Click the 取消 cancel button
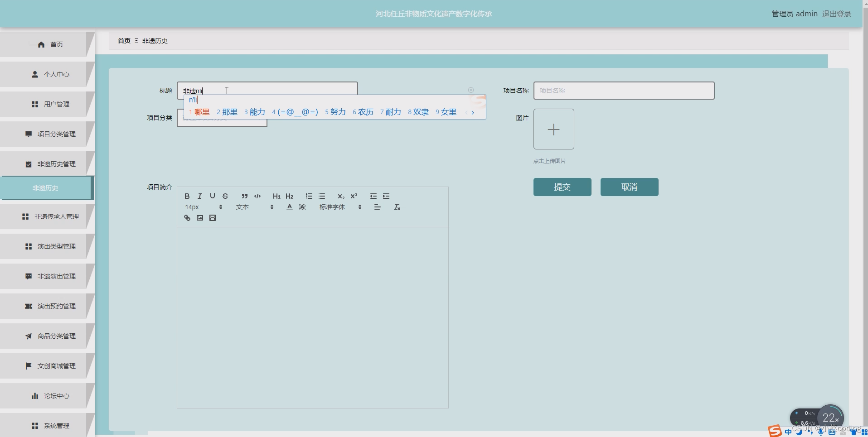Screen dimensions: 868x437 point(629,187)
